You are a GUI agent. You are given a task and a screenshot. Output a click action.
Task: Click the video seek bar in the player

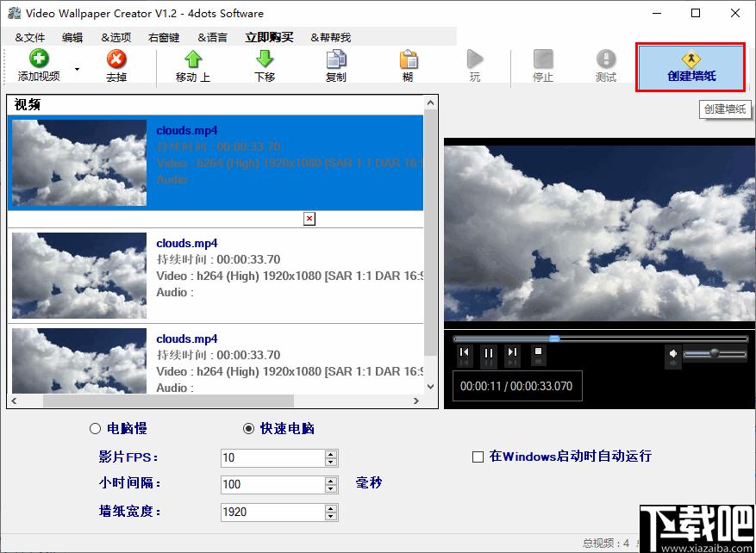pos(600,339)
